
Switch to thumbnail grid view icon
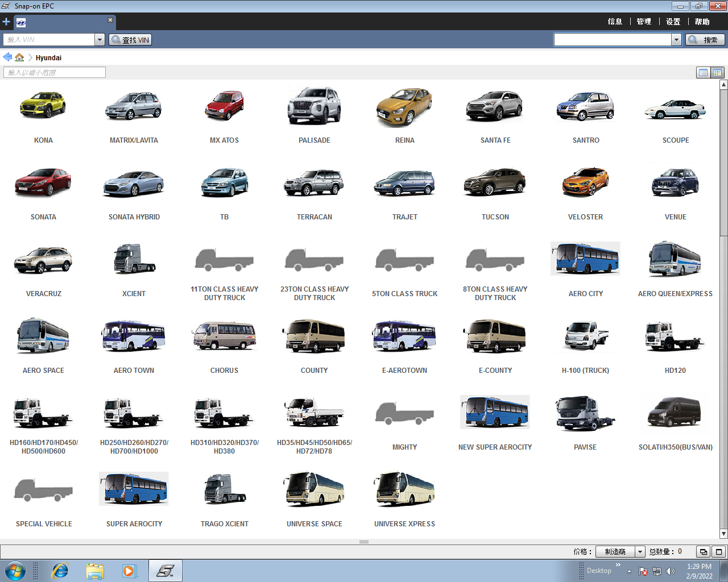click(x=717, y=72)
